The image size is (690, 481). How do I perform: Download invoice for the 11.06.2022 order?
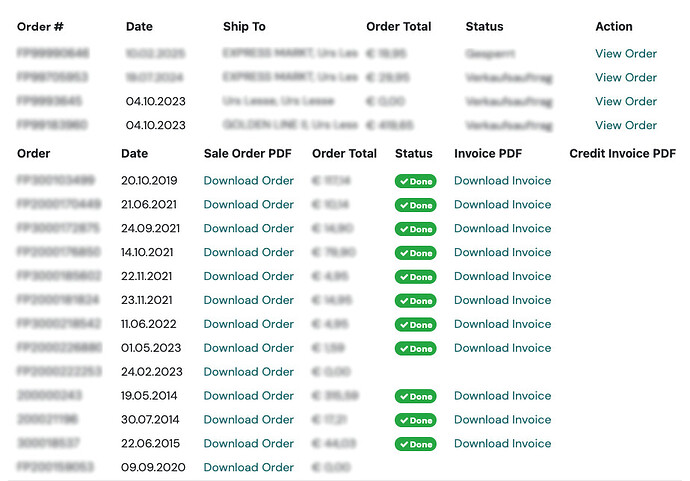click(x=503, y=324)
